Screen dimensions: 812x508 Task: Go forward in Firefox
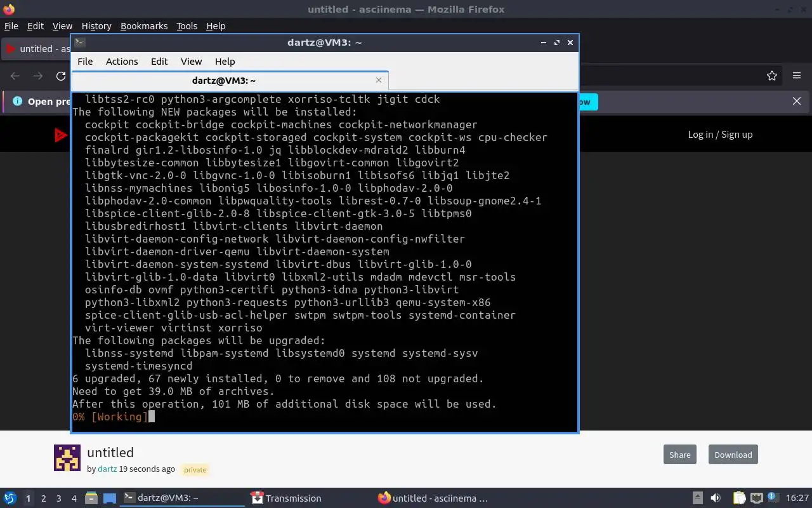pyautogui.click(x=38, y=76)
